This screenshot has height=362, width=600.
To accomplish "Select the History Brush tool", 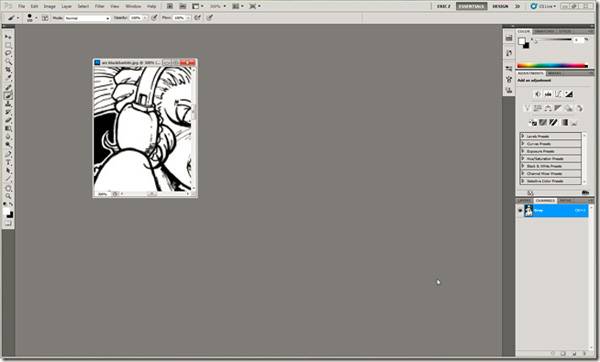I will (8, 112).
